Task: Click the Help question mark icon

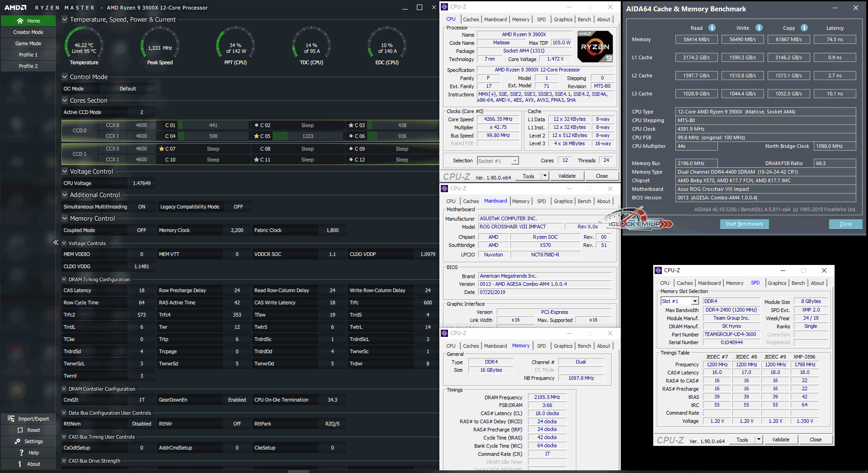Action: click(x=21, y=453)
